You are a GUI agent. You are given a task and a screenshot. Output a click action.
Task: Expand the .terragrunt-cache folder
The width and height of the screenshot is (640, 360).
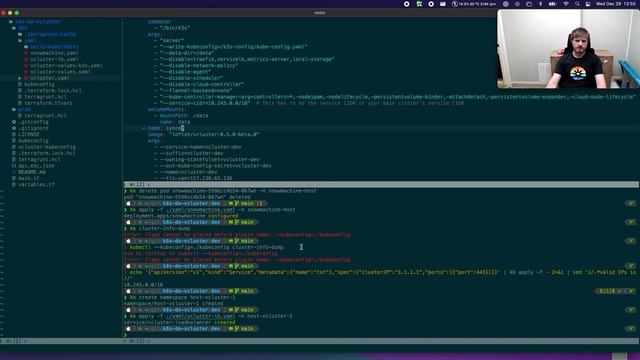(20, 34)
